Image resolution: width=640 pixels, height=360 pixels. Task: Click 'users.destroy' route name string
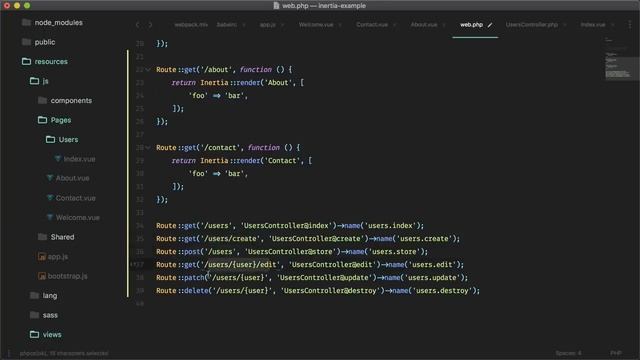point(442,291)
